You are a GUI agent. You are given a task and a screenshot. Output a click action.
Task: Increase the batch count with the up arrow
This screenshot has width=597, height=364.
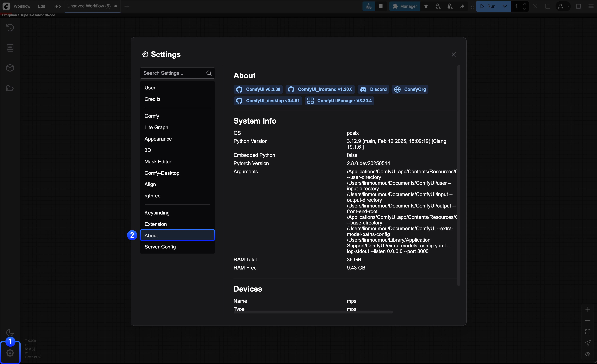(x=525, y=4)
